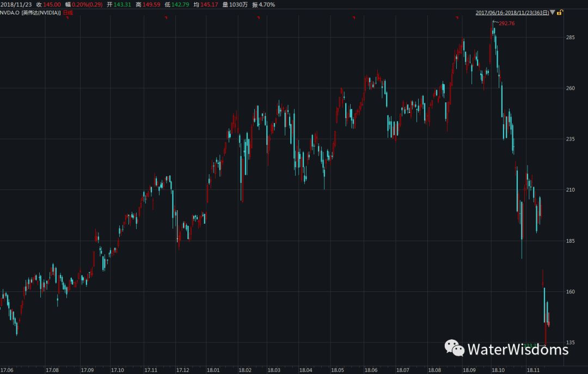Screen dimensions: 588x374
Task: Click the 160 price axis label
Action: point(571,291)
